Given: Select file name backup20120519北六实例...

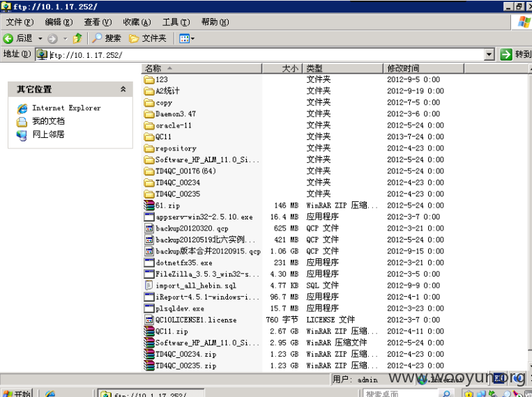Looking at the screenshot, I should point(205,240).
